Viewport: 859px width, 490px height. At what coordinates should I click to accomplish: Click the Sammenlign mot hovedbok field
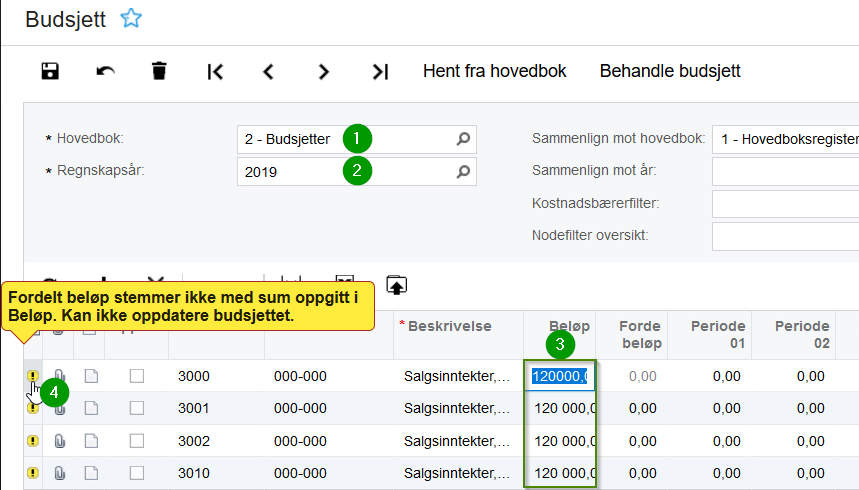click(x=785, y=139)
